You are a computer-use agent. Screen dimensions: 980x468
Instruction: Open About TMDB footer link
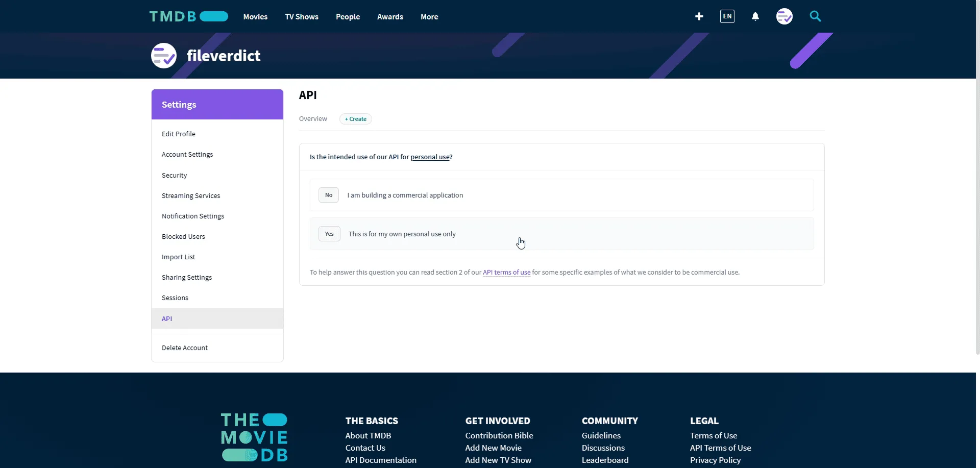(368, 436)
